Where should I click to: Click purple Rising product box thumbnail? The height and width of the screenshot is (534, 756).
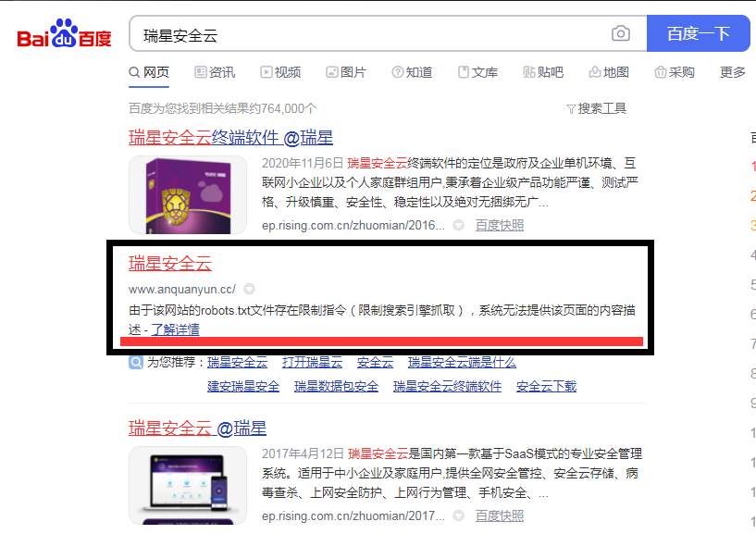(x=188, y=195)
